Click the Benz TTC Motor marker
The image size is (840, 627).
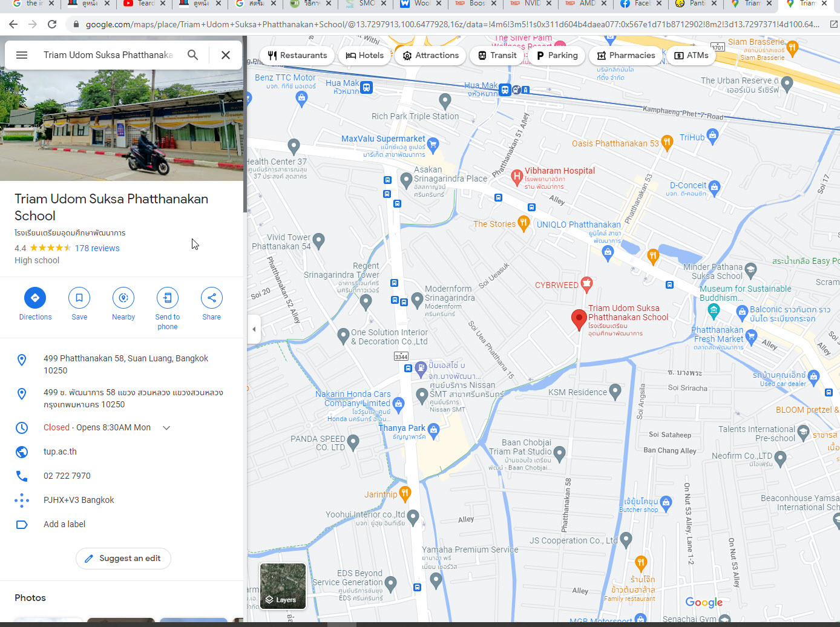[302, 100]
